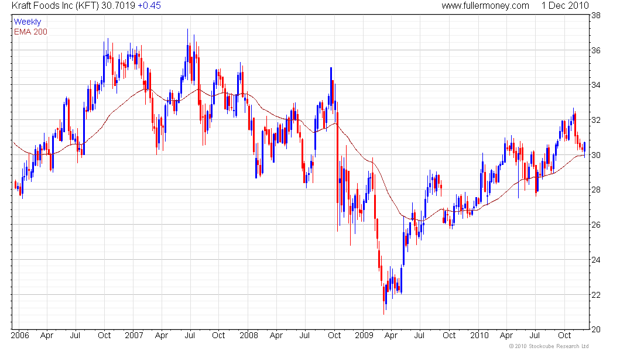Click the 22 price axis label
This screenshot has width=644, height=351.
click(x=596, y=295)
